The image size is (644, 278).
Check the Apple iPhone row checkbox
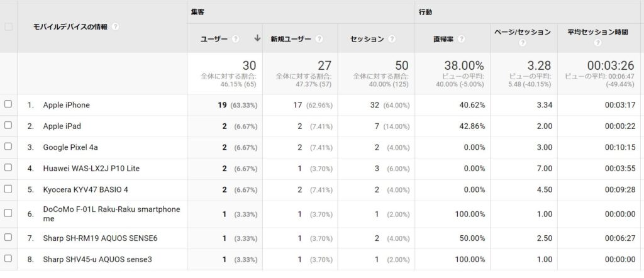click(8, 104)
